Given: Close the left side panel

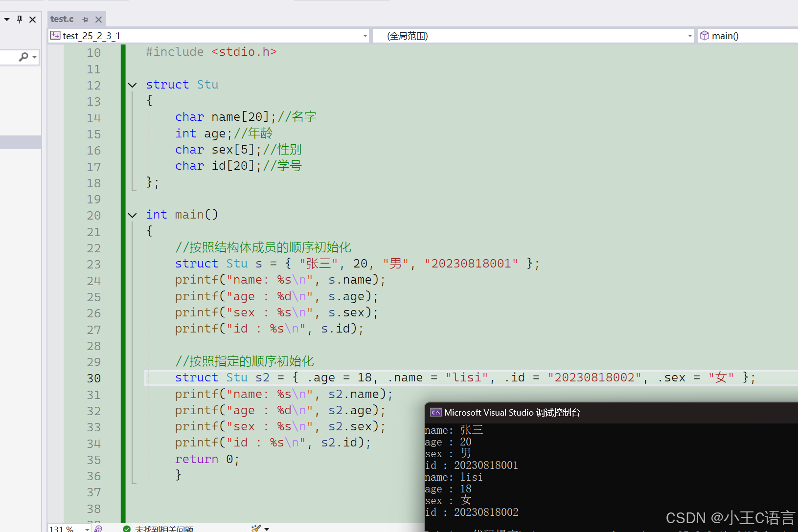Looking at the screenshot, I should pos(33,20).
